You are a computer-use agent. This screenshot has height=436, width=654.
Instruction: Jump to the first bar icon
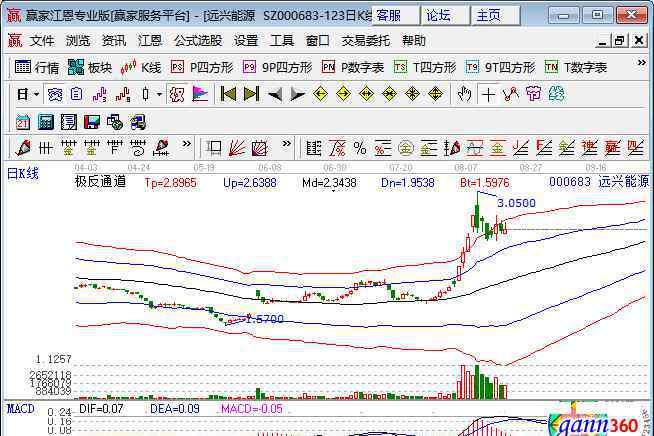(228, 94)
